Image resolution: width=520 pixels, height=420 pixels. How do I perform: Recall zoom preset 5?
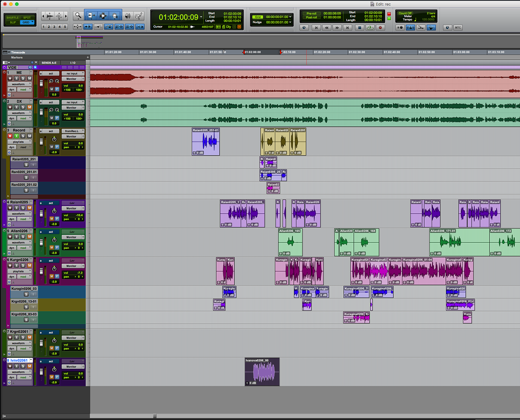(65, 27)
